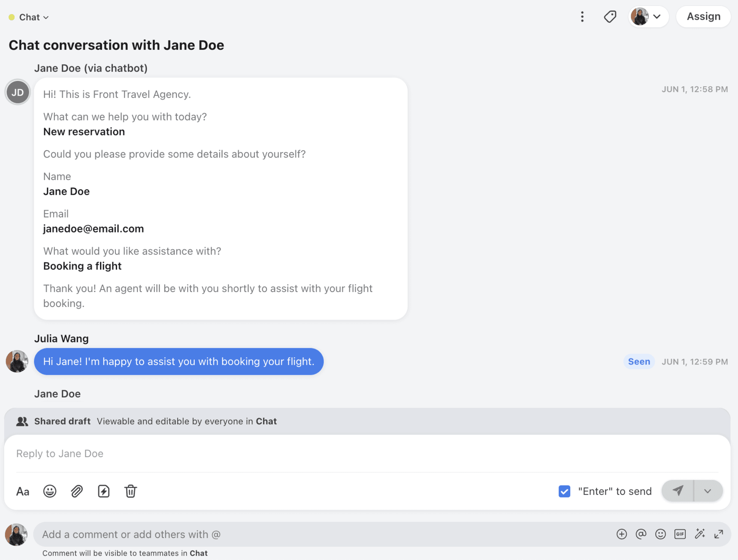Open text formatting options with Aa icon
Viewport: 738px width, 560px height.
(x=23, y=491)
